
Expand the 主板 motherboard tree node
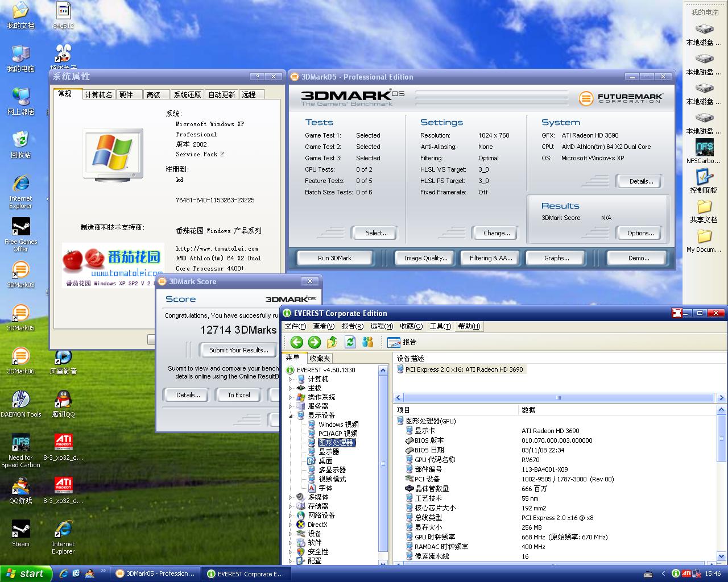coord(291,388)
